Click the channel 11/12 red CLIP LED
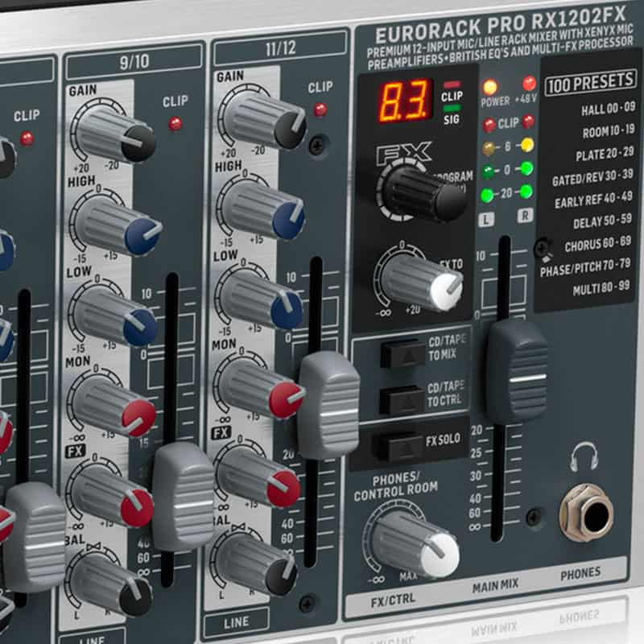Image resolution: width=644 pixels, height=644 pixels. [320, 109]
